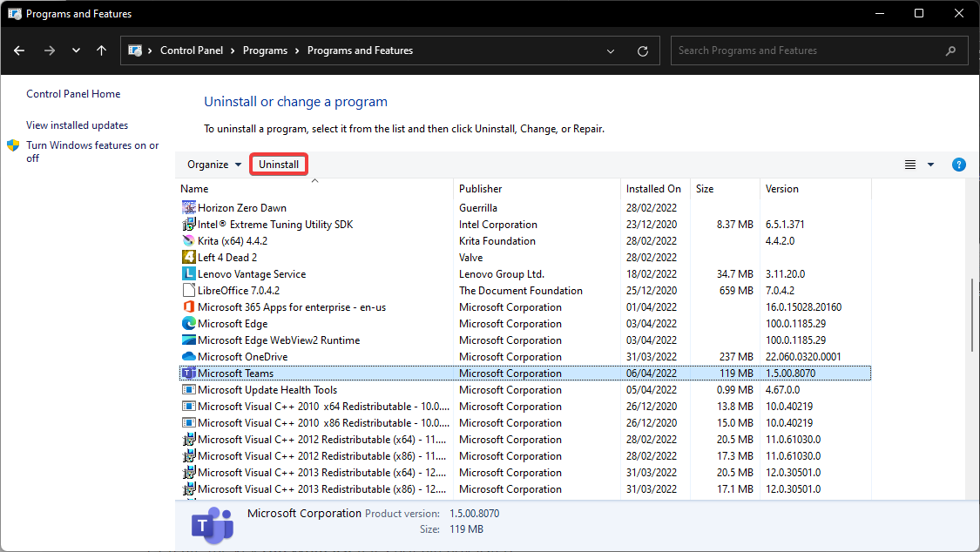Click the back navigation arrow
This screenshot has width=980, height=552.
click(18, 50)
